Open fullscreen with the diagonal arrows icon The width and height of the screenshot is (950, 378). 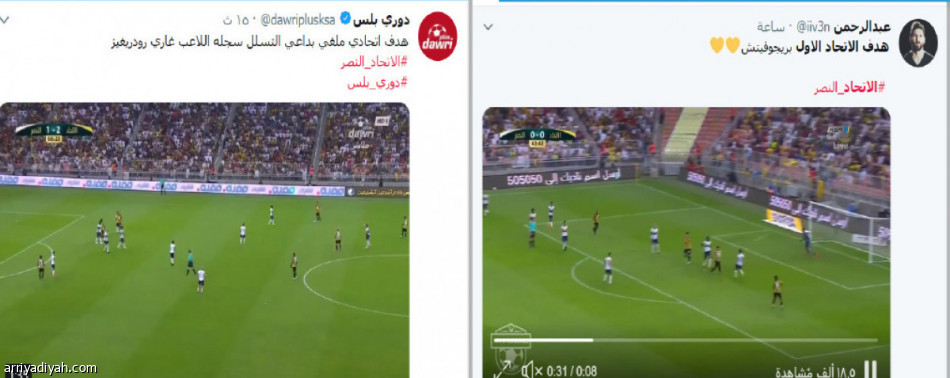[x=502, y=370]
